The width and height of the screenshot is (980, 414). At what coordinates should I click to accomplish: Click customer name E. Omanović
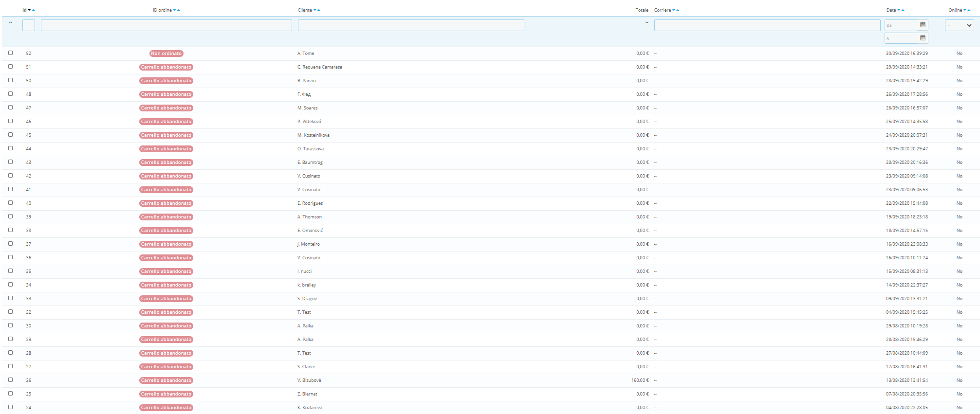(x=310, y=231)
